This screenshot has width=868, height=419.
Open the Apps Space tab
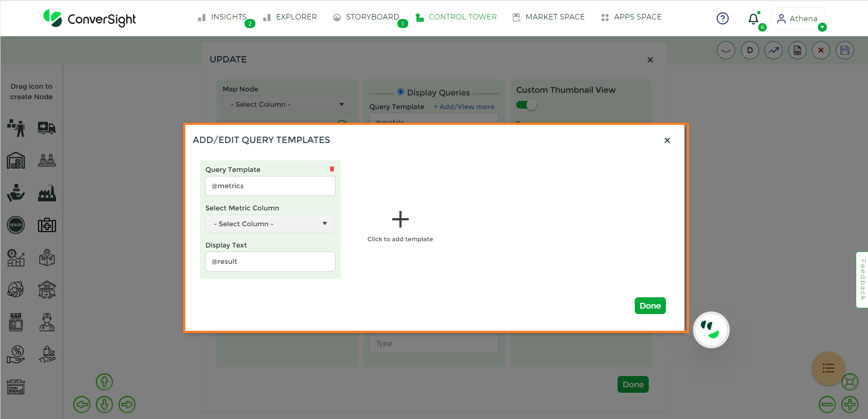pyautogui.click(x=632, y=17)
